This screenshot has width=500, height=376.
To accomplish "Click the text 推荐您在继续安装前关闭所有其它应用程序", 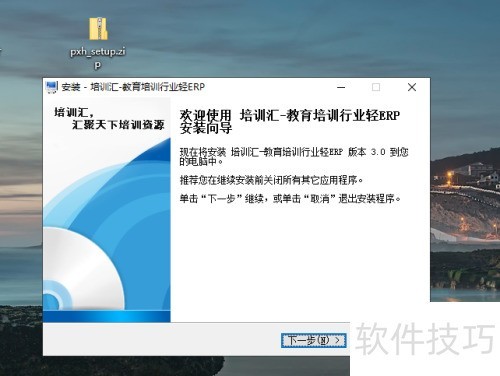I will click(x=271, y=180).
